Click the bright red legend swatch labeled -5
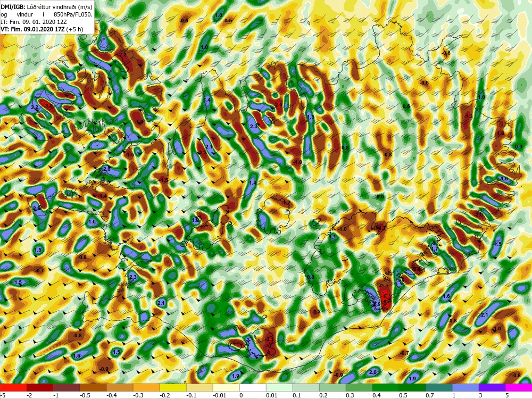 [x=13, y=387]
